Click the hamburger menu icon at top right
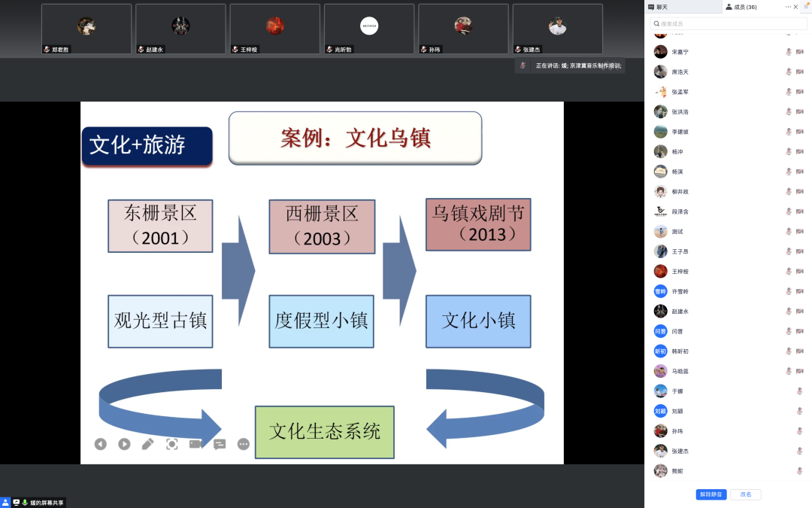Viewport: 812px width, 508px height. point(806,7)
